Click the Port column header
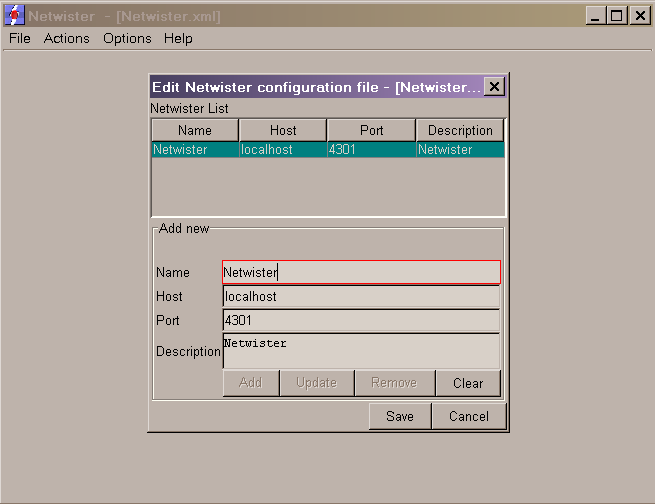Image resolution: width=655 pixels, height=504 pixels. (x=371, y=130)
